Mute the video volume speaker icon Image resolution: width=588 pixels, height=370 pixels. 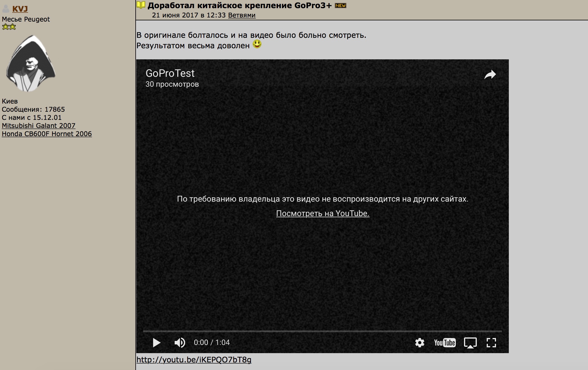(x=180, y=343)
